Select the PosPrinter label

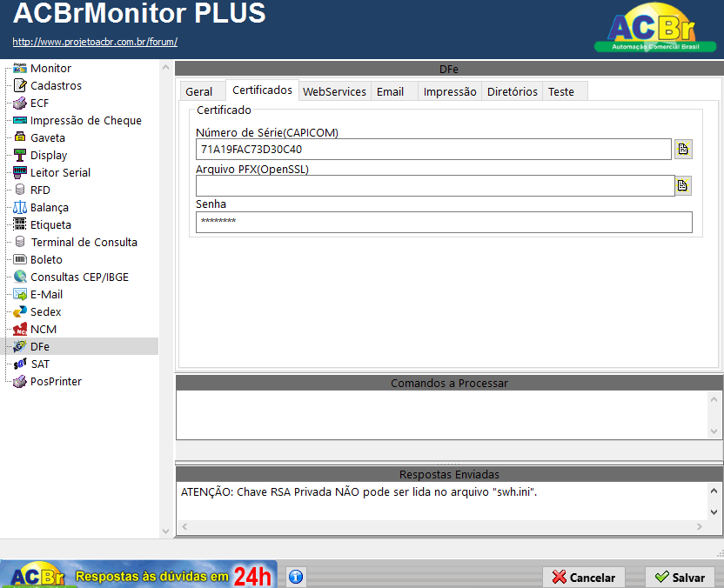(56, 382)
